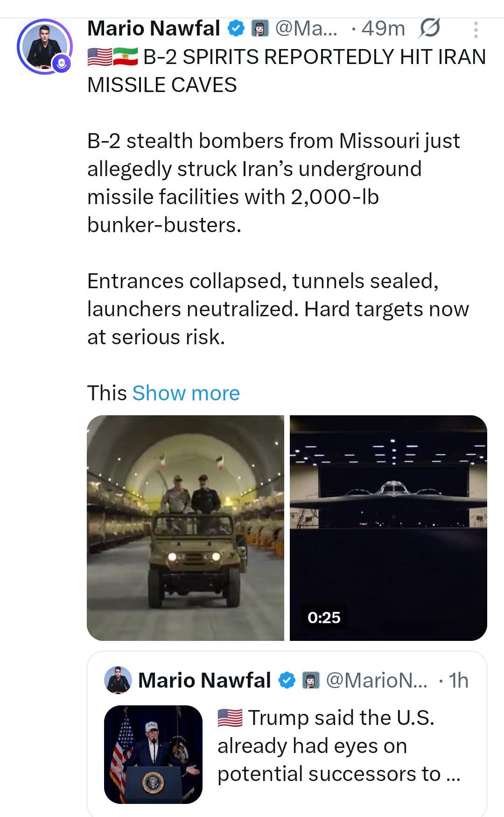This screenshot has width=504, height=817.
Task: Open the Trump podium thumbnail image
Action: coord(153,754)
